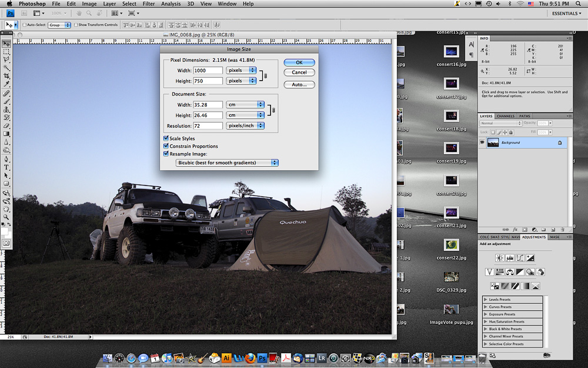The height and width of the screenshot is (368, 588).
Task: Select the Magic Wand tool
Action: point(6,68)
